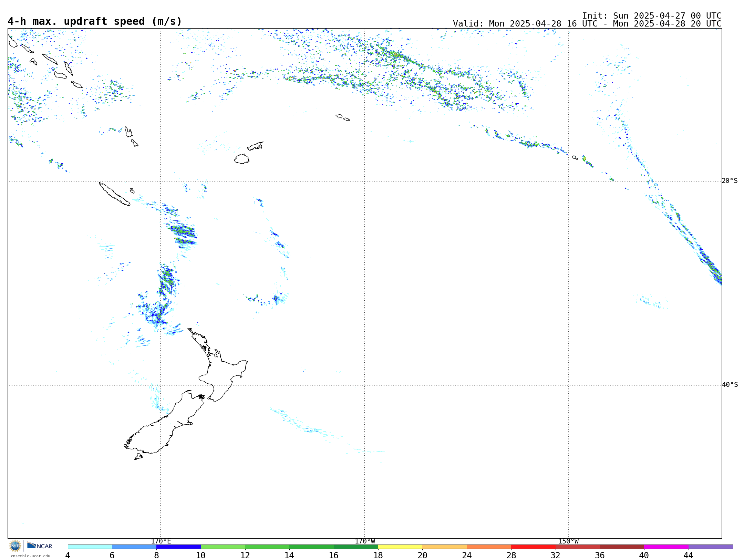This screenshot has height=560, width=744.
Task: Click the NCAR logo
Action: coord(40,546)
